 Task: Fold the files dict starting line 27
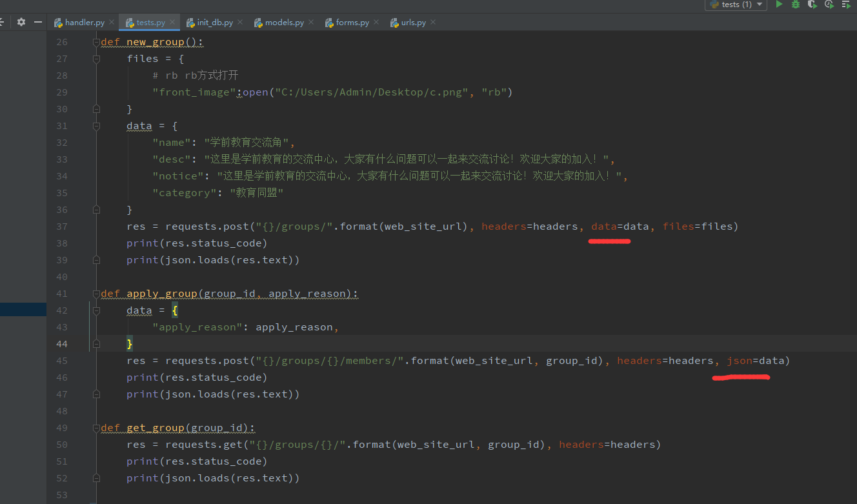click(96, 59)
